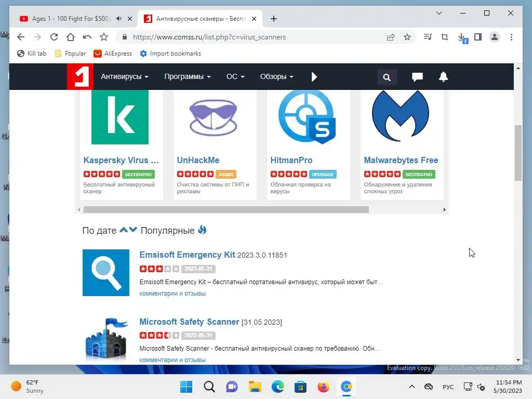532x399 pixels.
Task: Open the media control playlist icon
Action: tap(428, 37)
